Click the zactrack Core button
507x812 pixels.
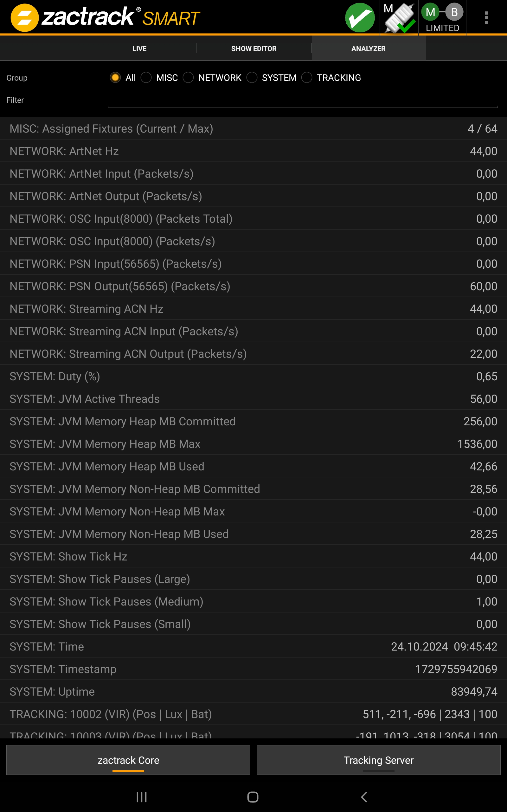[x=128, y=760]
